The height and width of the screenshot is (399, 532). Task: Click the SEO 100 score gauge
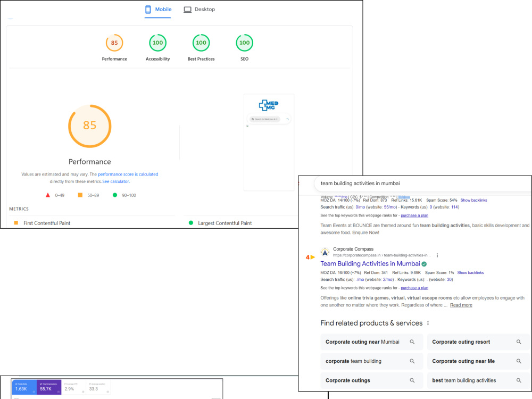coord(244,43)
